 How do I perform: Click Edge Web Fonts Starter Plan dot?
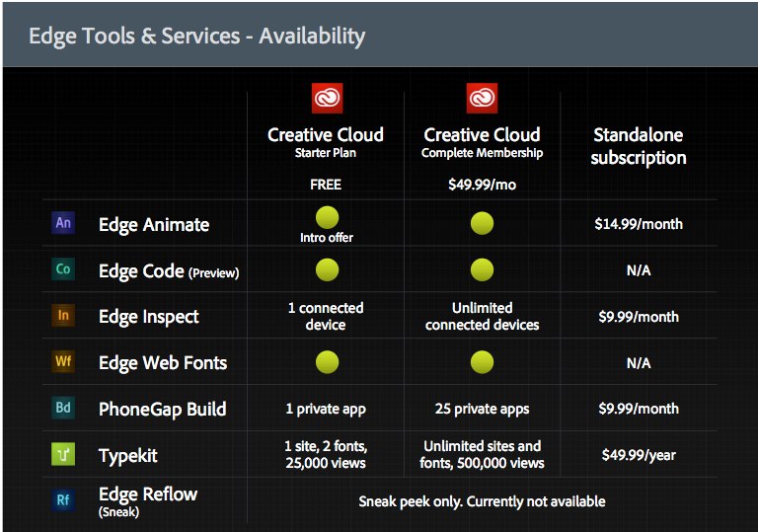[x=327, y=362]
